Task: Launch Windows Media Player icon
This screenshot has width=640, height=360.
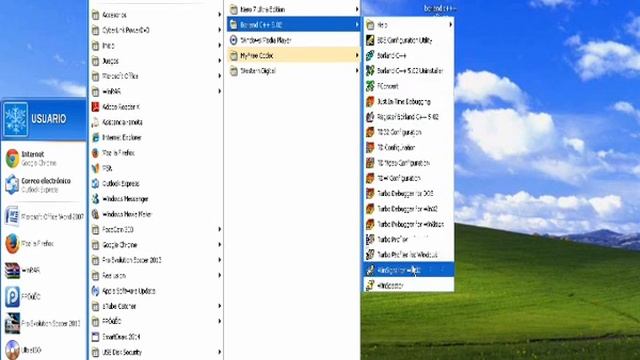Action: (233, 40)
